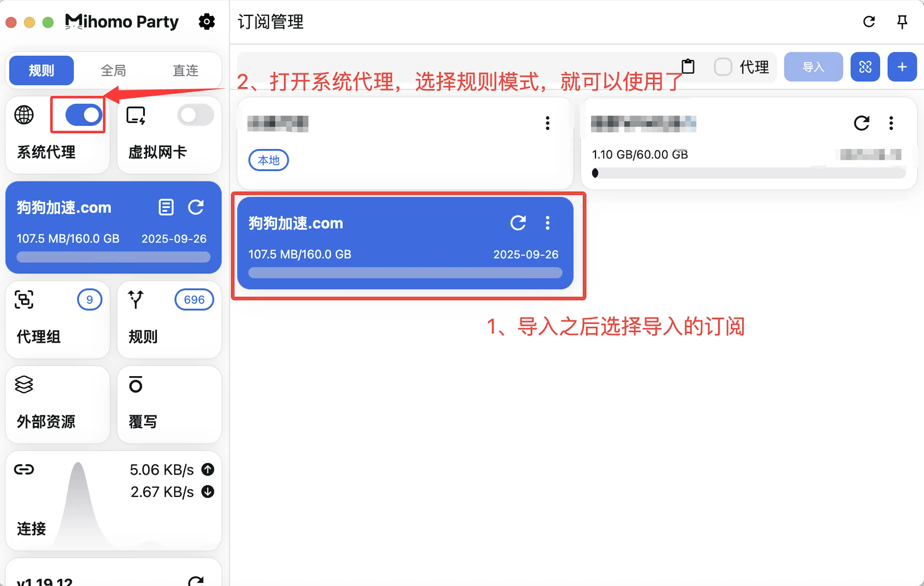Open the settings gear next to Mihomo Party
Screen dimensions: 924x586
pyautogui.click(x=207, y=22)
